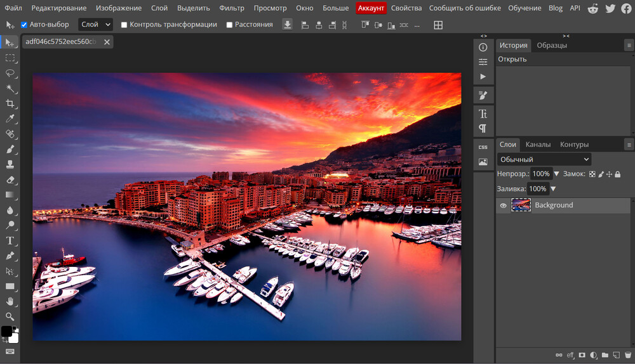
Task: Toggle lock position cross-arrows icon
Action: point(609,174)
